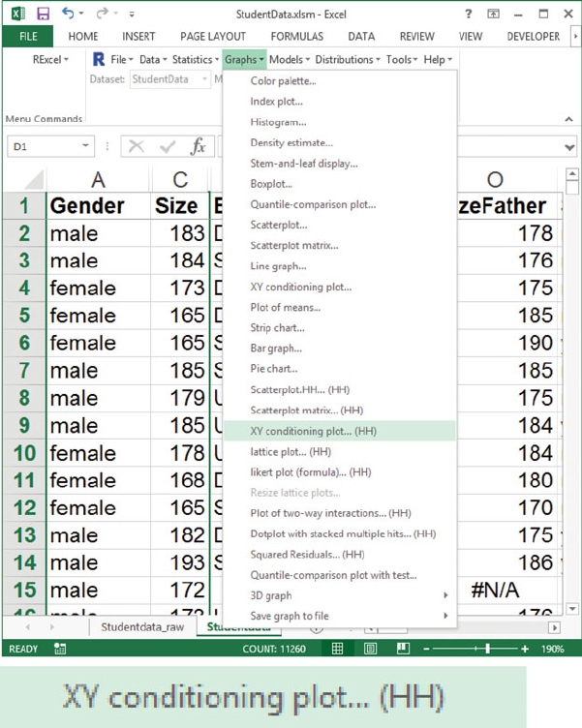Click the vertical scrollbar down arrow

[572, 608]
